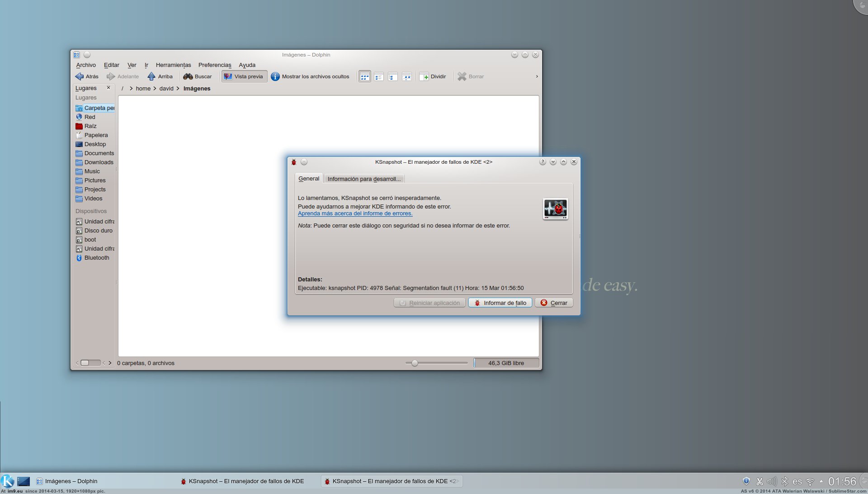Select the fourth view-mode icon before Dividir
Viewport: 868px width, 494px height.
(407, 76)
